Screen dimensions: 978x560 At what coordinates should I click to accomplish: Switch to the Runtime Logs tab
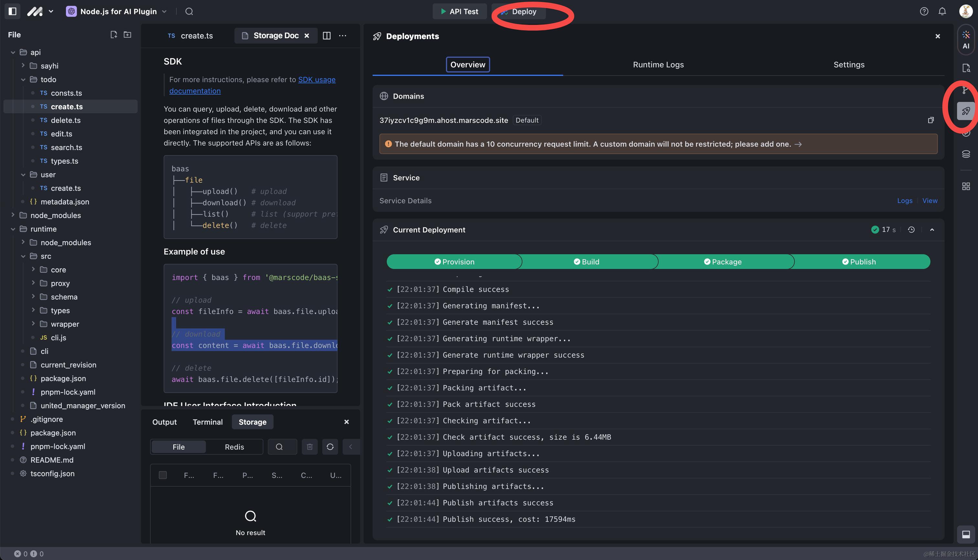pyautogui.click(x=658, y=65)
